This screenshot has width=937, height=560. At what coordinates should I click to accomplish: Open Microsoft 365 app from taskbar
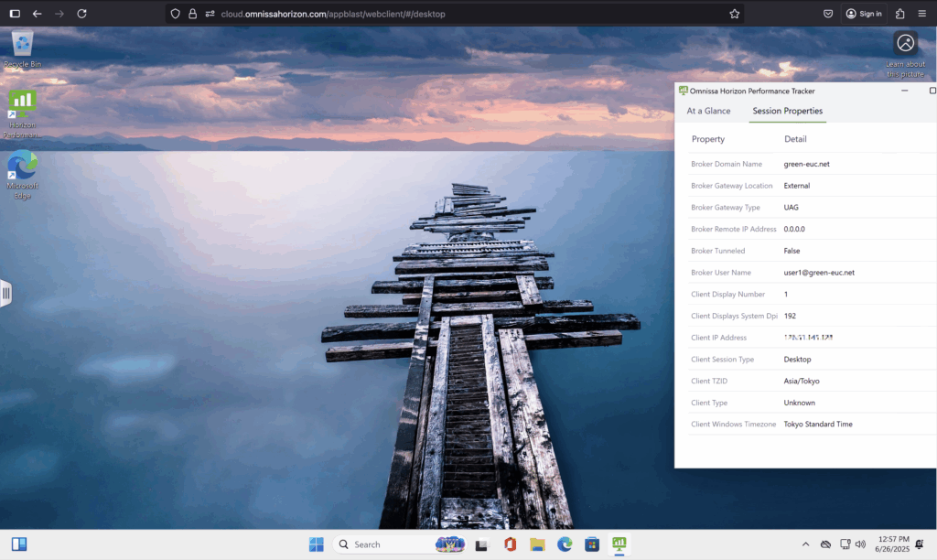pyautogui.click(x=510, y=544)
